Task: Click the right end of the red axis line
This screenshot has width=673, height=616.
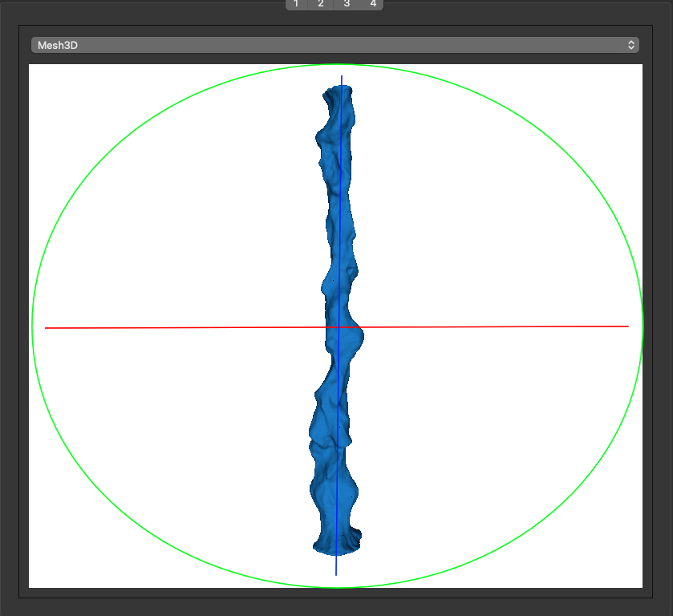Action: 627,326
